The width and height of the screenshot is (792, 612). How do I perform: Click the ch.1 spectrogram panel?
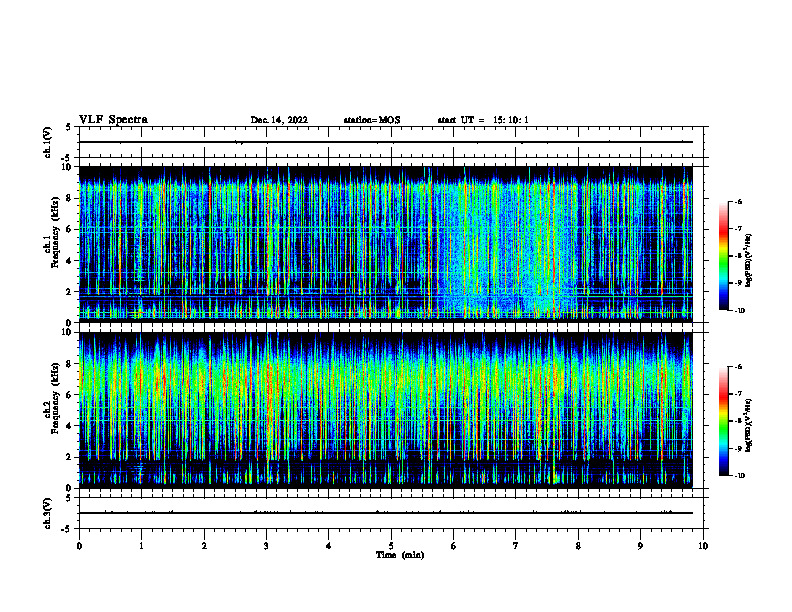tap(385, 244)
